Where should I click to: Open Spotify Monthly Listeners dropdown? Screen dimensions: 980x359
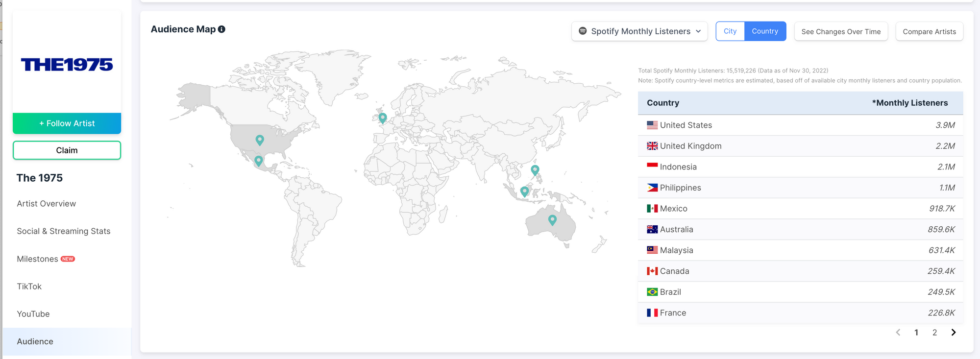[639, 31]
